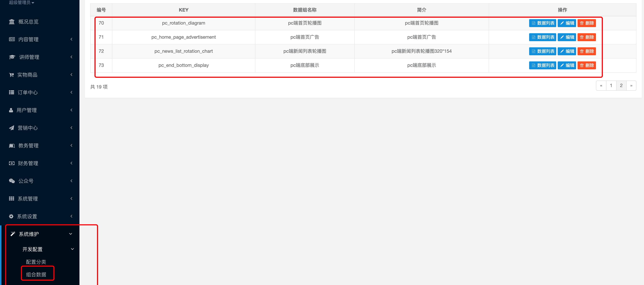Image resolution: width=644 pixels, height=285 pixels.
Task: Click the 公众号 WeChat icon
Action: (x=12, y=181)
